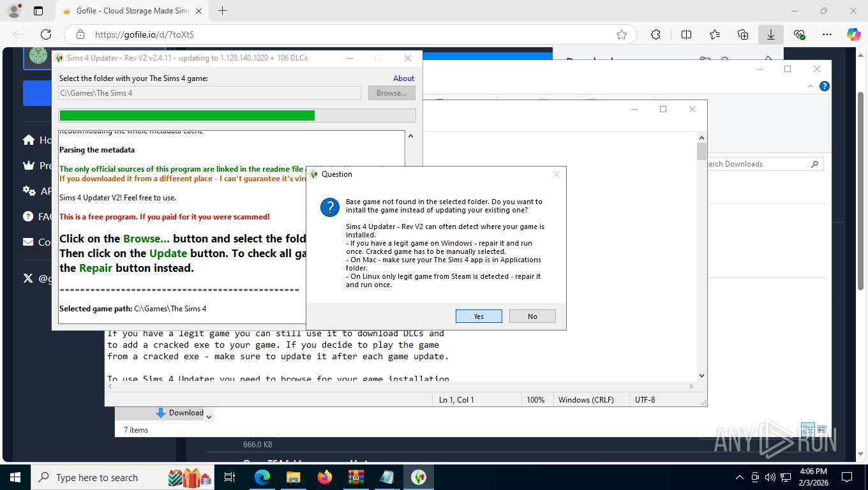Open a new browser tab
Image resolution: width=868 pixels, height=490 pixels.
(x=222, y=11)
